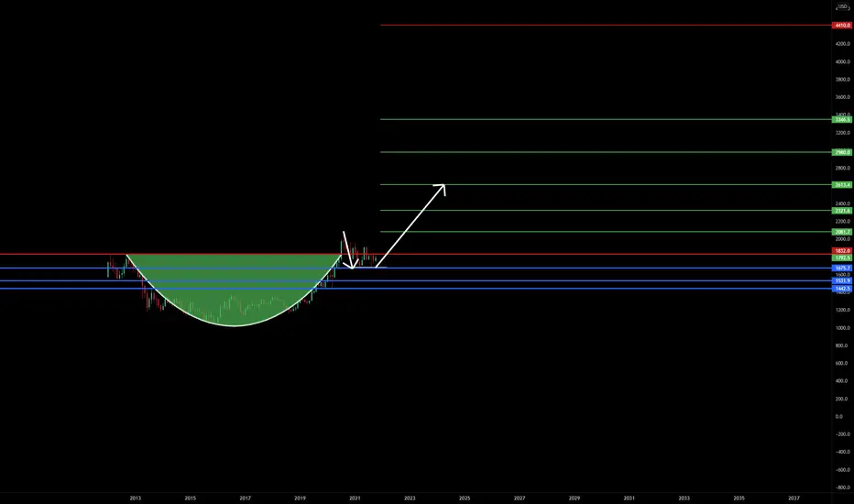The image size is (854, 504).
Task: Select the 1832.0 red price label
Action: pos(842,251)
